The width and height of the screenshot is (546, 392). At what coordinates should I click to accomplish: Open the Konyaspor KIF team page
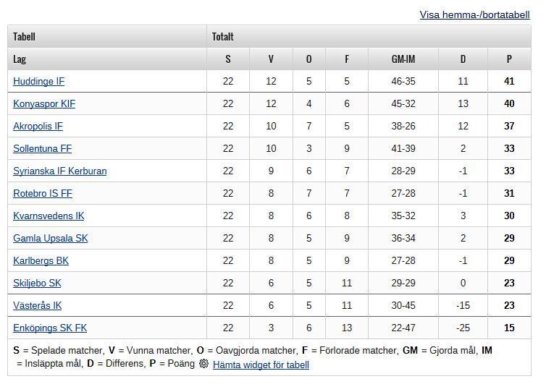44,103
